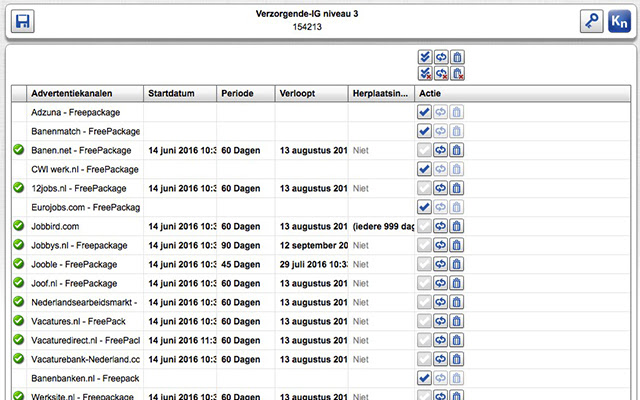The width and height of the screenshot is (640, 400).
Task: Sort by the Startdatum column header
Action: tap(180, 93)
